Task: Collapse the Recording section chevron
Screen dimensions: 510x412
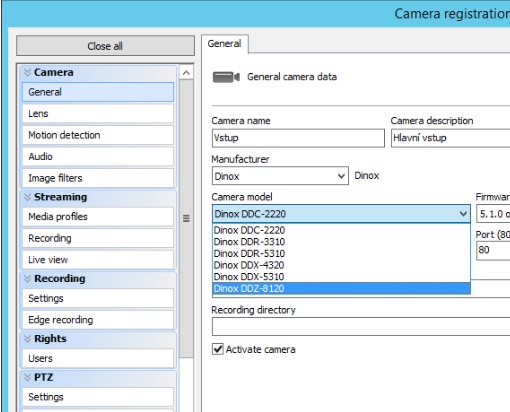Action: 27,279
